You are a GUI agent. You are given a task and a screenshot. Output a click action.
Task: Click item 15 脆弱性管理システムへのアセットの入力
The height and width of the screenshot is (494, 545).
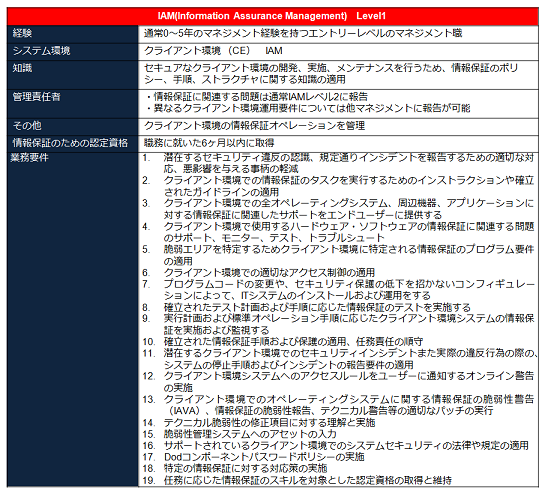tap(239, 434)
